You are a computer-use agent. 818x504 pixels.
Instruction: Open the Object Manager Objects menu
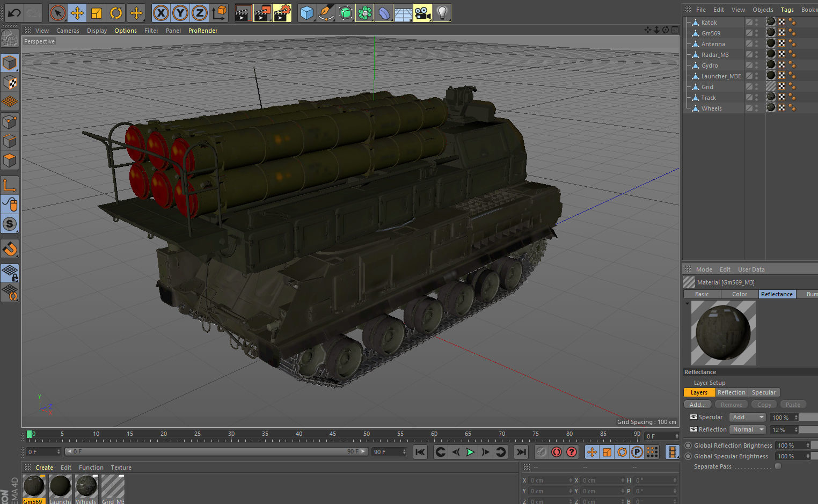pyautogui.click(x=763, y=10)
